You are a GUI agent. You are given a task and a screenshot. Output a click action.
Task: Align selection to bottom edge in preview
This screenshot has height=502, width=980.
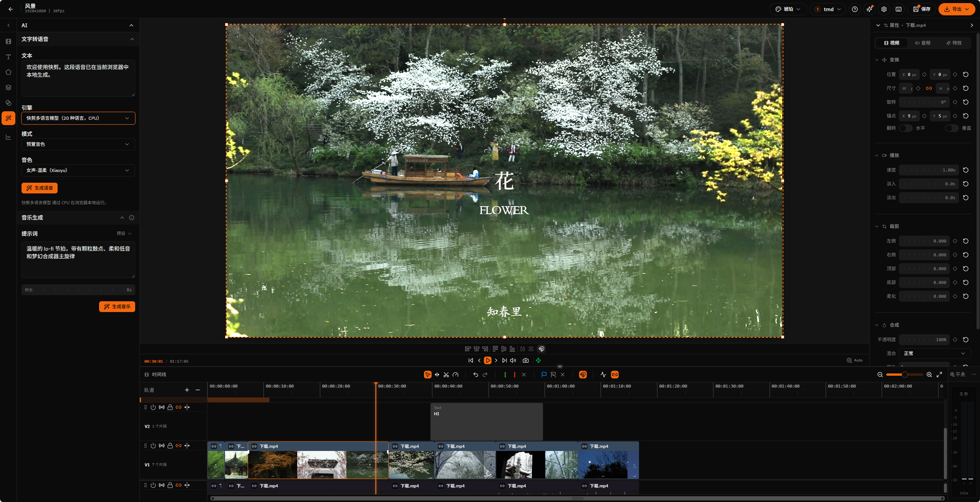(512, 349)
